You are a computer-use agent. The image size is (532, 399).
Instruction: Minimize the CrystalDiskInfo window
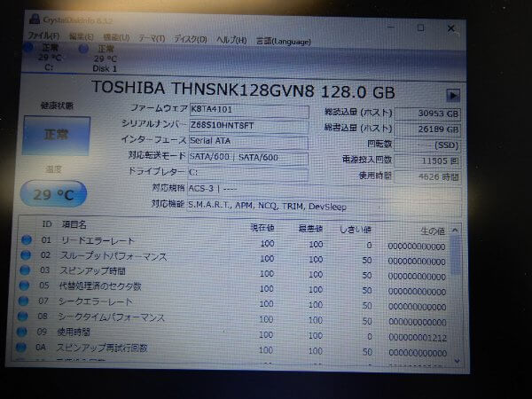[391, 27]
